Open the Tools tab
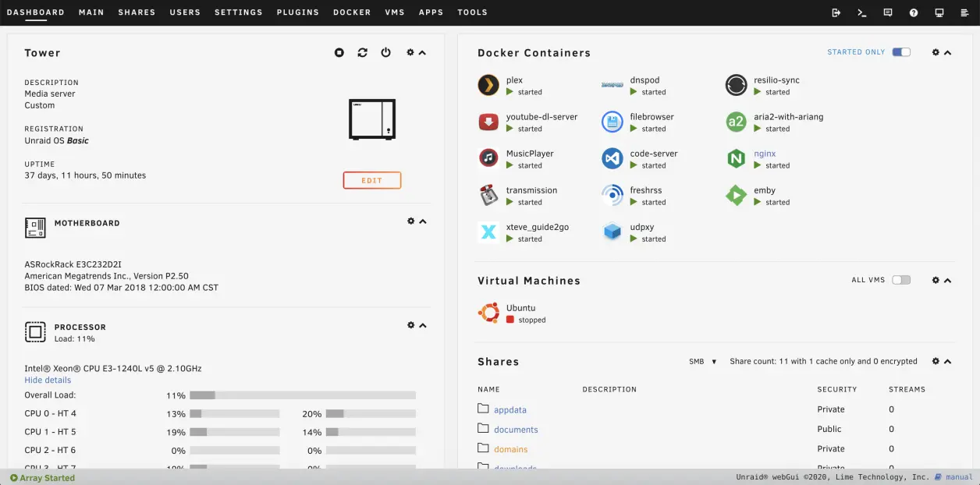Image resolution: width=980 pixels, height=485 pixels. click(473, 12)
